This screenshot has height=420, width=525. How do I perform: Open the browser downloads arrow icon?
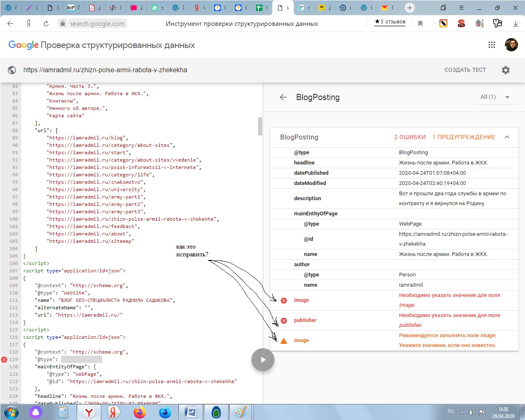tap(516, 24)
